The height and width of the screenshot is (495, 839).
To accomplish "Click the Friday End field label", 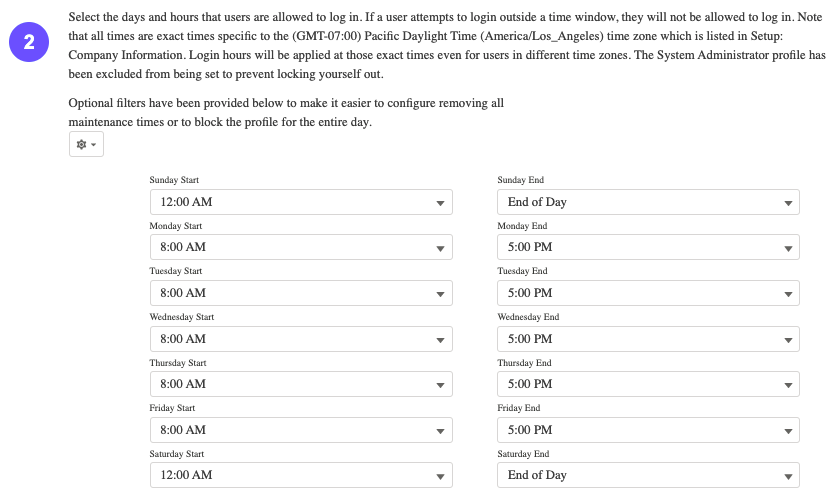I will pos(520,408).
